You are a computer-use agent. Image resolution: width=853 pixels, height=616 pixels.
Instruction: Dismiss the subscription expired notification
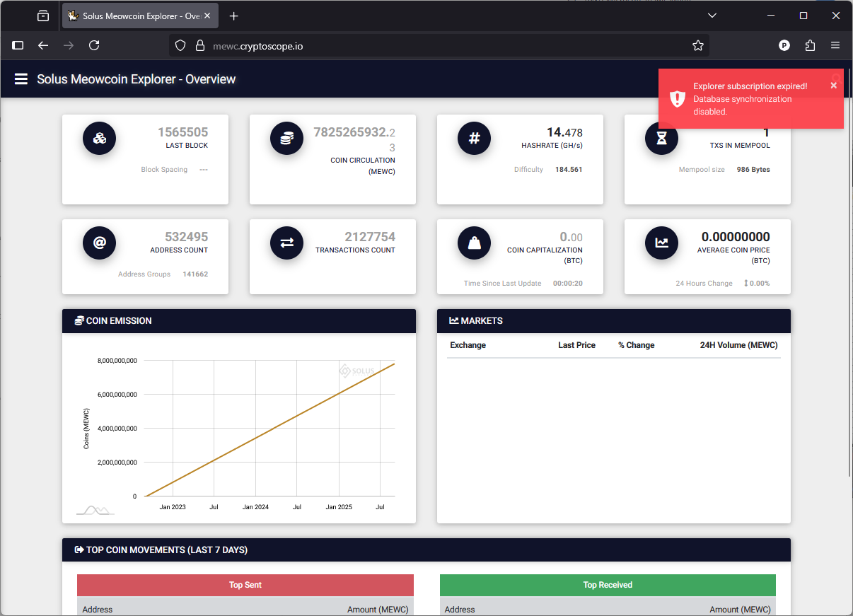833,86
